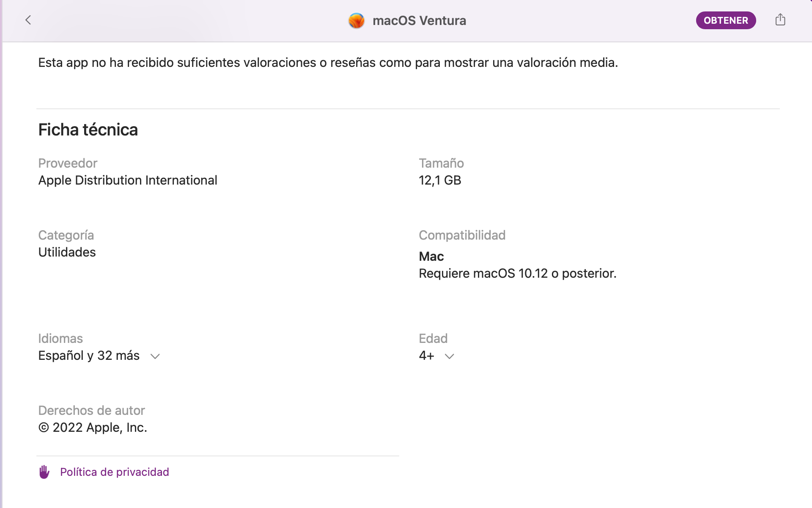Expand the Idiomas languages chevron
The height and width of the screenshot is (508, 812).
coord(155,356)
